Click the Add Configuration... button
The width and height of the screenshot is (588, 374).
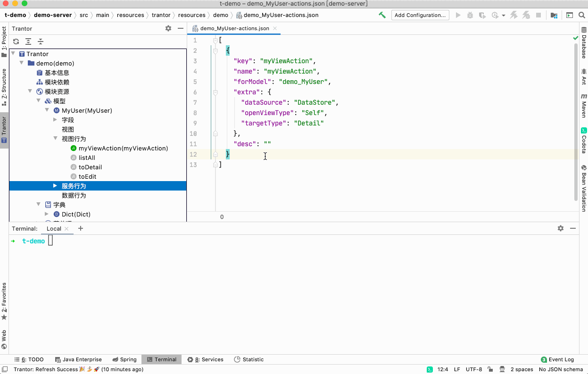[420, 15]
